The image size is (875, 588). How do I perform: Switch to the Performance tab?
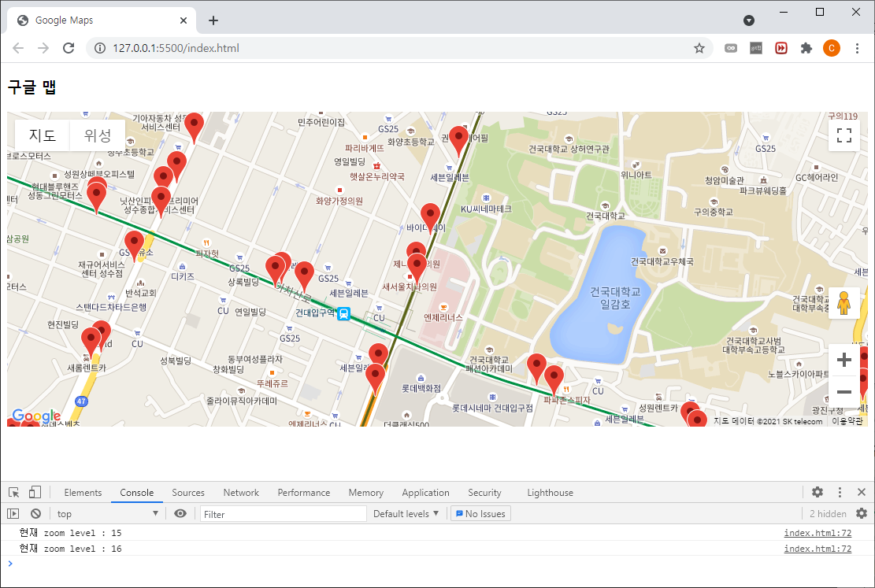[303, 493]
